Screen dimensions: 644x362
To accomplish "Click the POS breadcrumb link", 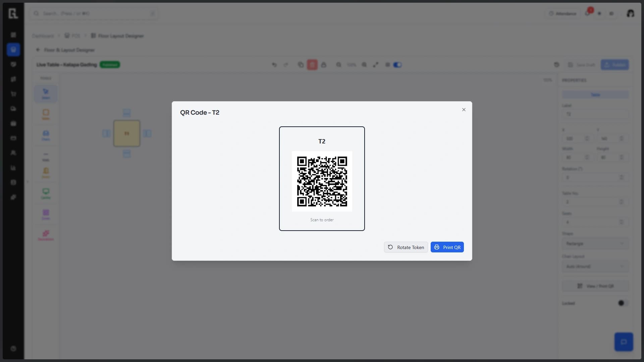I will (x=73, y=36).
